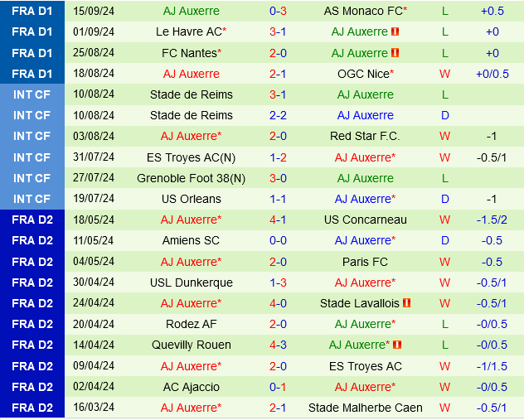The height and width of the screenshot is (420, 524).
Task: Select the US Orleans team name
Action: pyautogui.click(x=191, y=199)
